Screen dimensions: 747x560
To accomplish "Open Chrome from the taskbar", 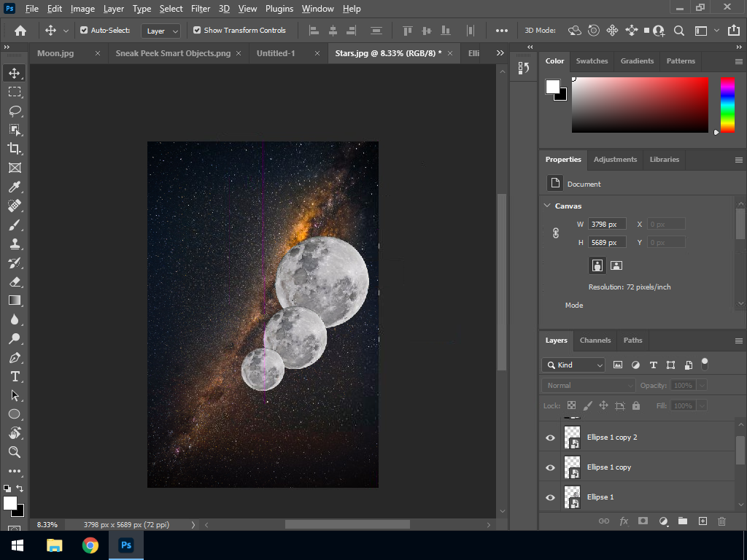I will point(90,545).
